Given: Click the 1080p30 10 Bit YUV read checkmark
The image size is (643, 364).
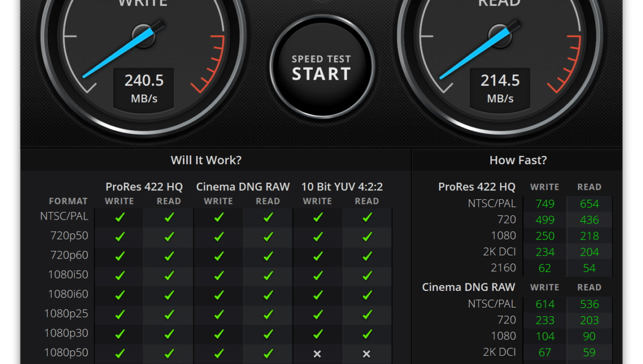Looking at the screenshot, I should tap(367, 334).
